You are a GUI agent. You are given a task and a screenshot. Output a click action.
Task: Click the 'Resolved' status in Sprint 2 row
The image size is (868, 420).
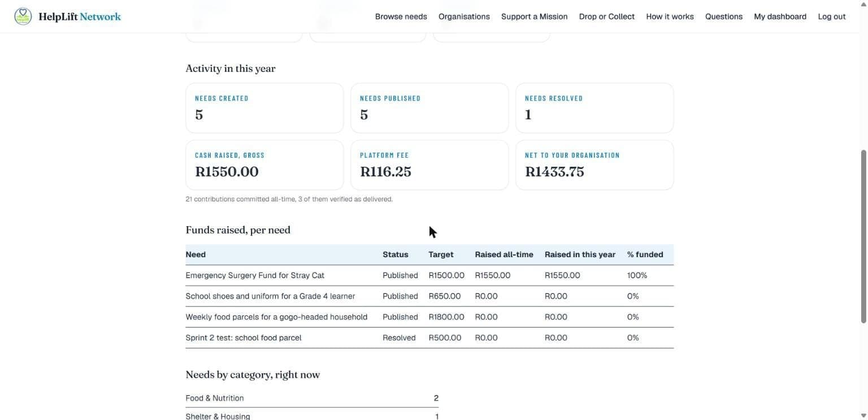399,338
